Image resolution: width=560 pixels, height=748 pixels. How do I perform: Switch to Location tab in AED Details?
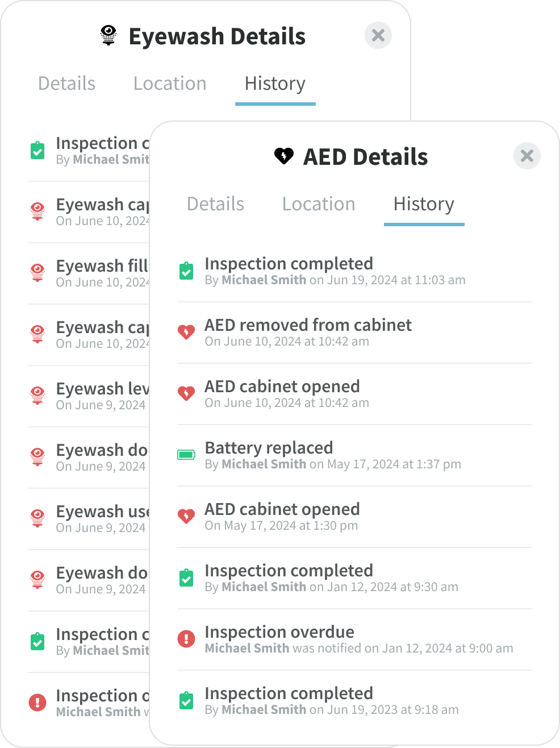(319, 204)
